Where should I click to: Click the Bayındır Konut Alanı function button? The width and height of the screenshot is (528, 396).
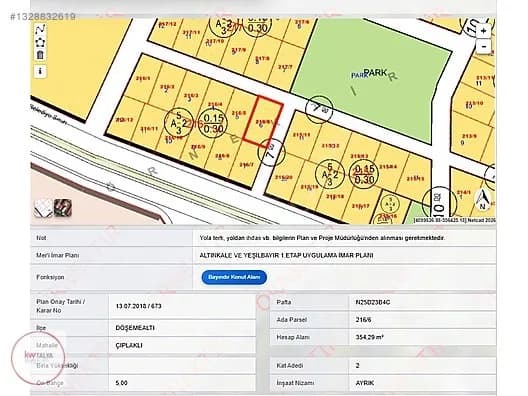[x=234, y=277]
